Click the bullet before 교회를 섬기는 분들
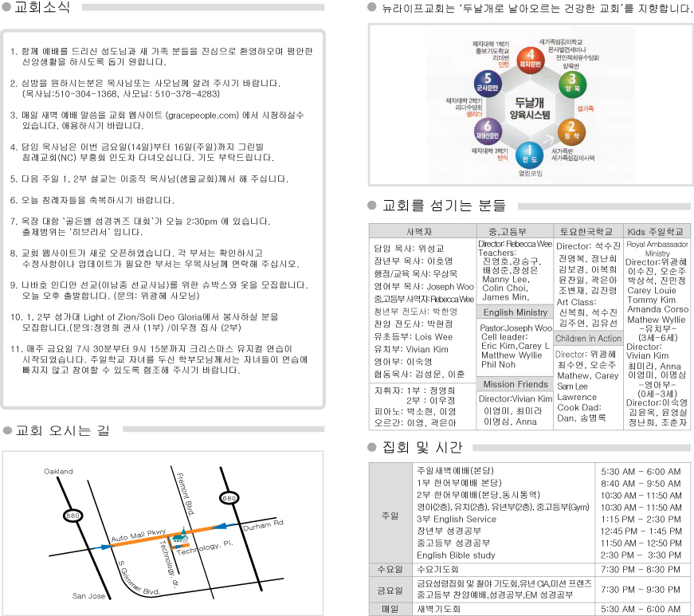 (x=372, y=206)
